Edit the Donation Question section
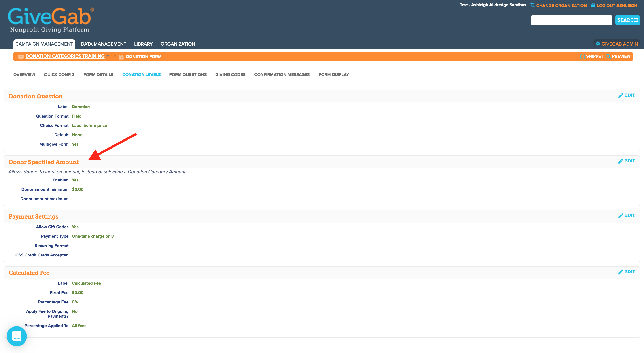644x353 pixels. 630,95
